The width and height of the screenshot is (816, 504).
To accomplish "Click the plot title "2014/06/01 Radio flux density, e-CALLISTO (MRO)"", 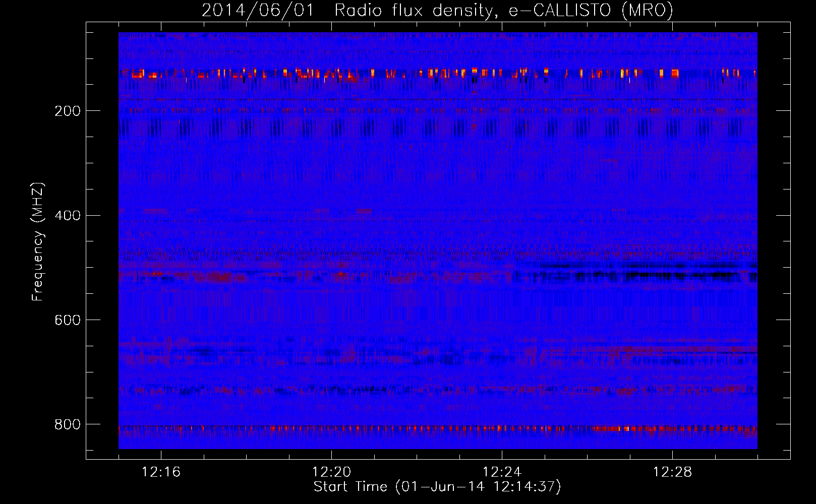I will 437,10.
